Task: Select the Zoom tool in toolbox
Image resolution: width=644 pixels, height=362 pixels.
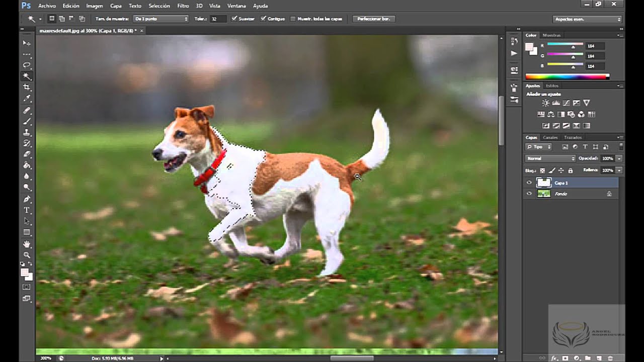Action: click(27, 255)
